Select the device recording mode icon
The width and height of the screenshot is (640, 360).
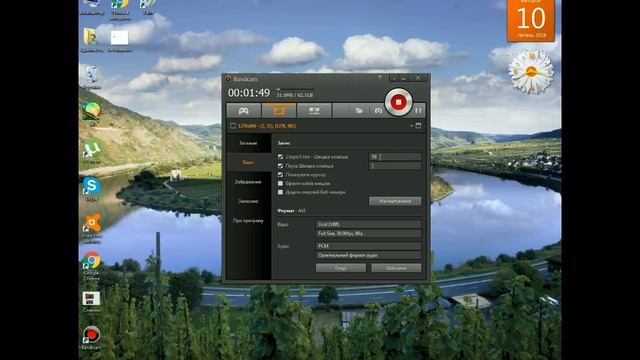click(x=314, y=111)
